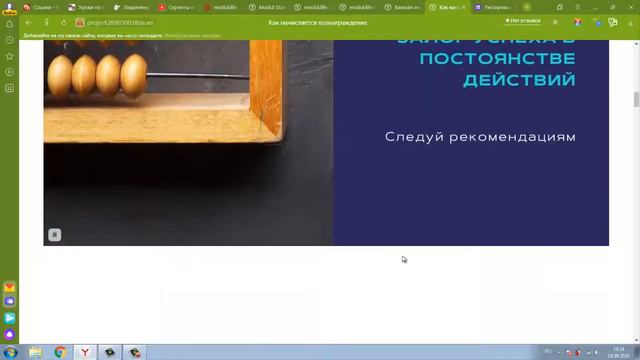Image resolution: width=640 pixels, height=360 pixels.
Task: Open the blue extension icon in toolbar
Action: (597, 23)
